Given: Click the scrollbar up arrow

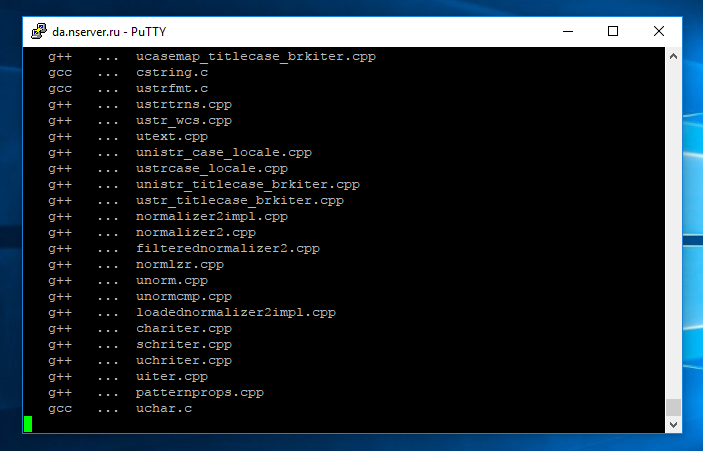Looking at the screenshot, I should pos(673,56).
